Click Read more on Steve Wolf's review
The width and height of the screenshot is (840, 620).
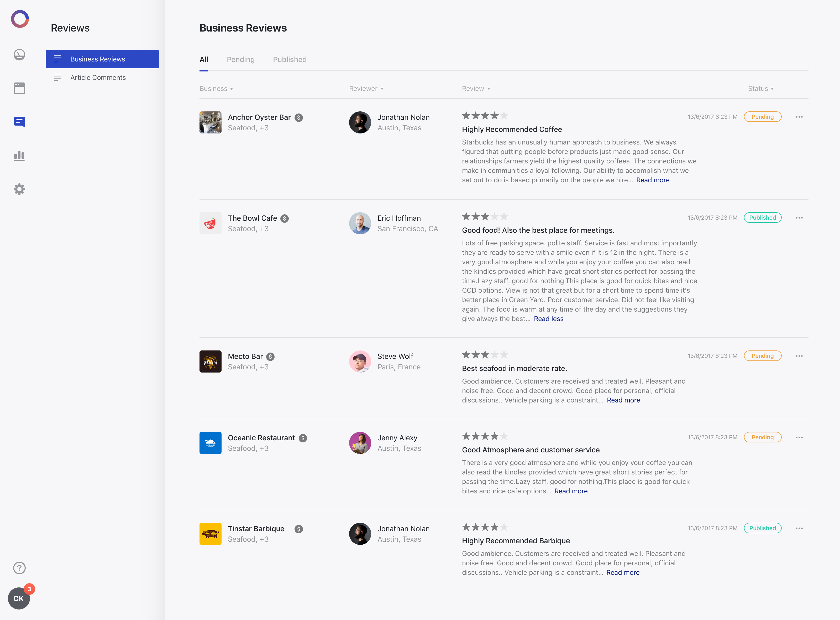623,400
